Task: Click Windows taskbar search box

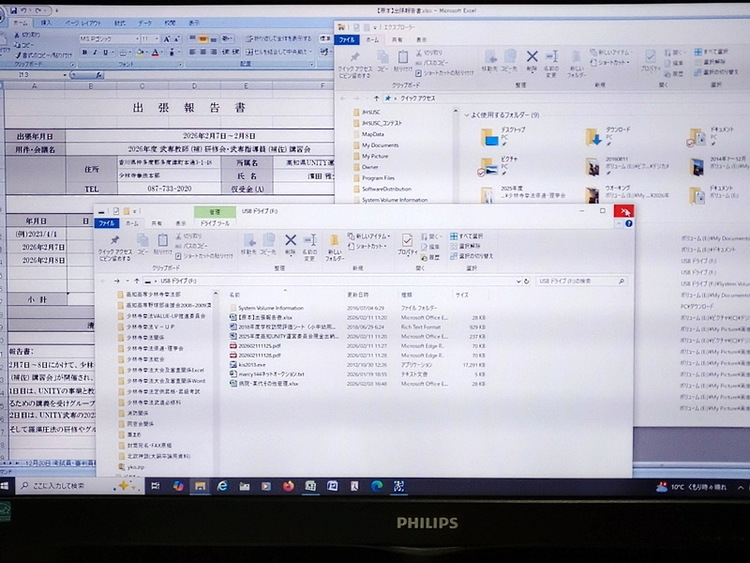Action: click(x=79, y=486)
